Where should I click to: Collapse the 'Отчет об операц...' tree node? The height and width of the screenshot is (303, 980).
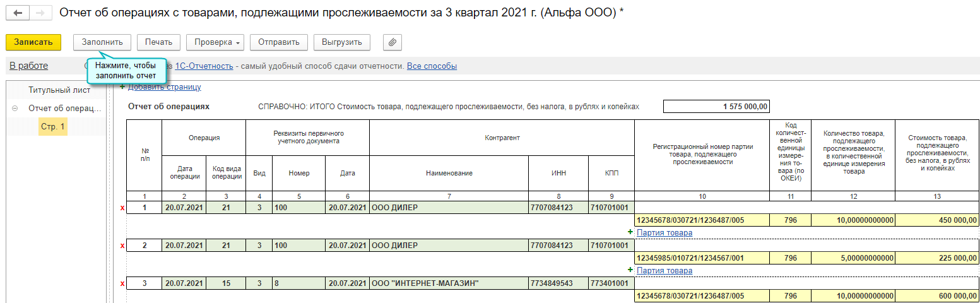pos(15,109)
